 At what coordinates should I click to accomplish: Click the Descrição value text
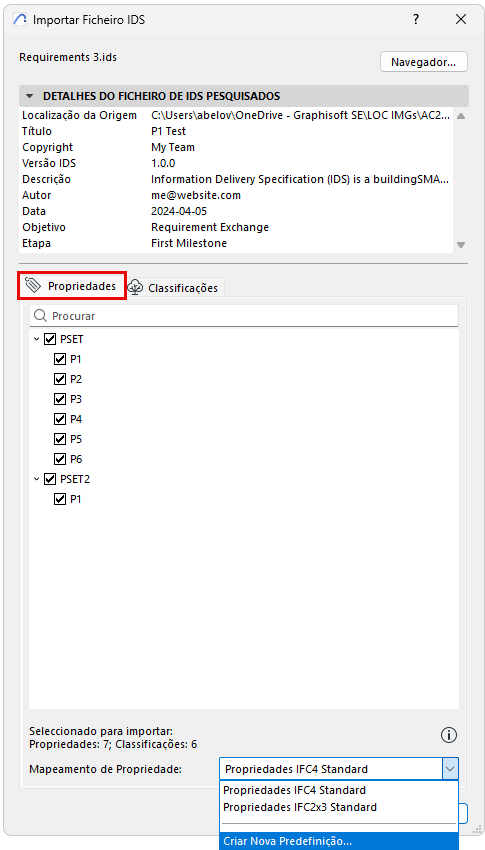pyautogui.click(x=300, y=179)
